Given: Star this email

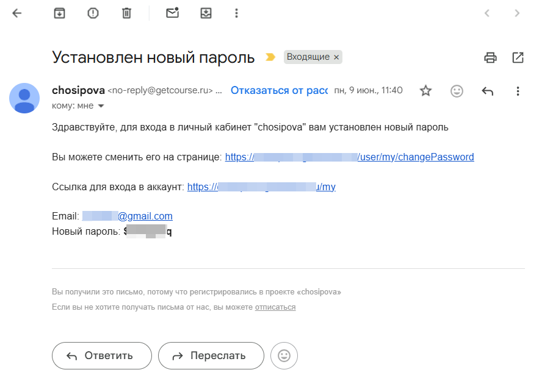Looking at the screenshot, I should point(425,90).
